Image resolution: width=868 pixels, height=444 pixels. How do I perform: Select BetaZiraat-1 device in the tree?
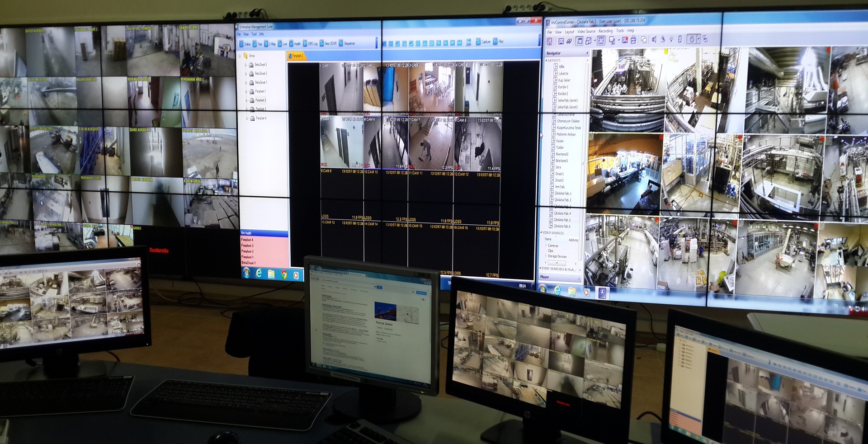tap(261, 82)
